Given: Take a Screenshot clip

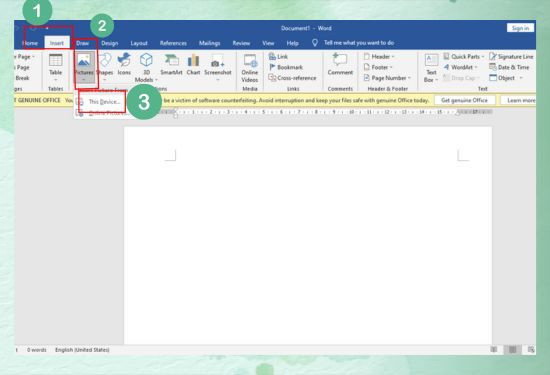Looking at the screenshot, I should pos(218,68).
